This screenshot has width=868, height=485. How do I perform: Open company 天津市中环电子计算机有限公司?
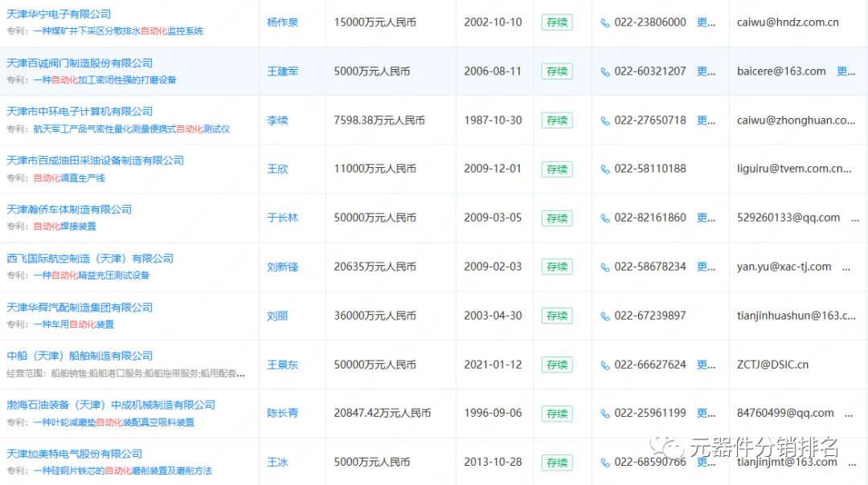click(x=79, y=112)
